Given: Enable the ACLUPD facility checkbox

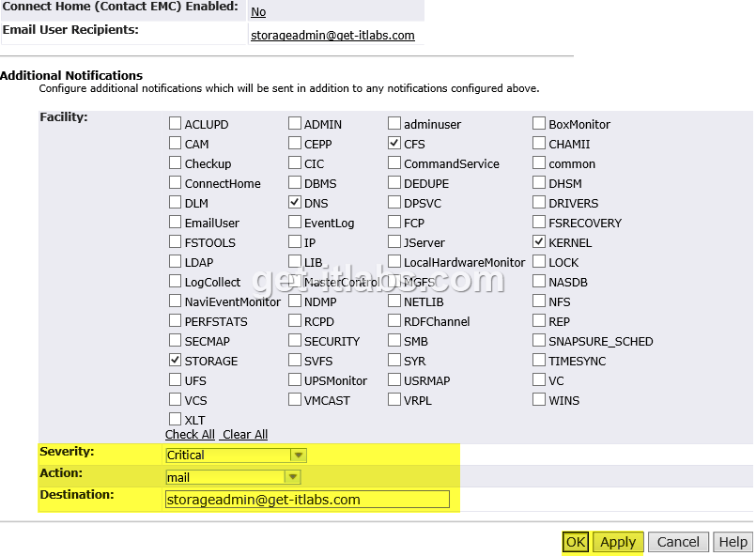Looking at the screenshot, I should tap(175, 123).
